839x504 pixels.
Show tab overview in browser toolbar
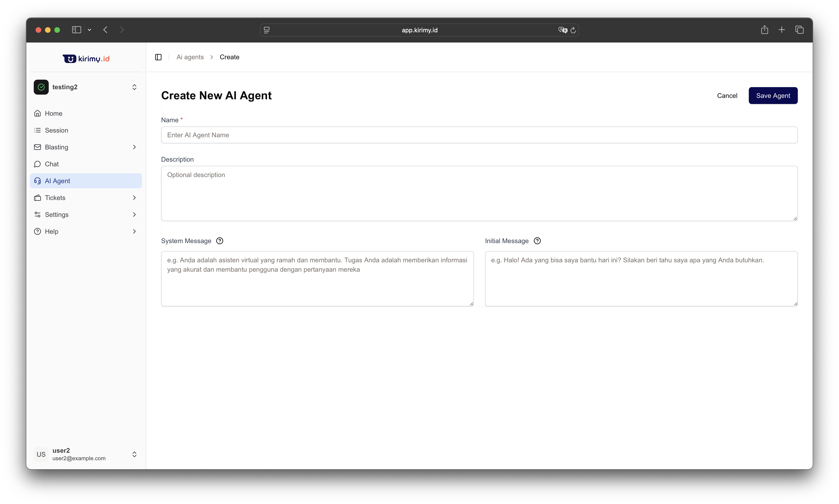coord(799,30)
